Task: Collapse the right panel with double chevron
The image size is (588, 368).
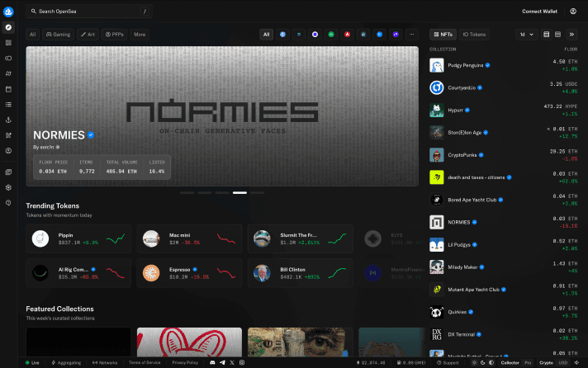Action: click(x=571, y=35)
